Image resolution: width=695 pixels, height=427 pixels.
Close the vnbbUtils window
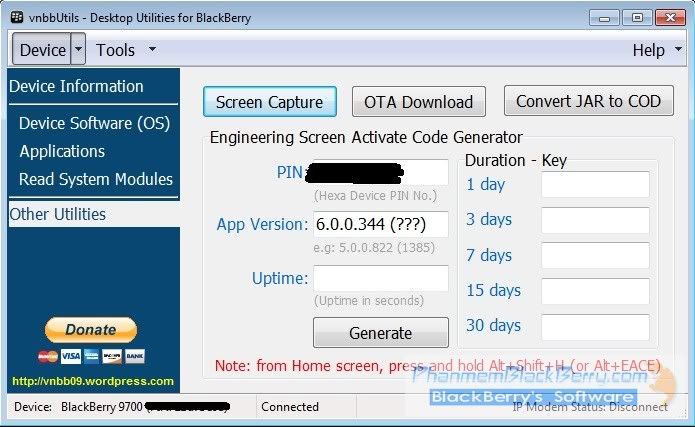click(670, 18)
